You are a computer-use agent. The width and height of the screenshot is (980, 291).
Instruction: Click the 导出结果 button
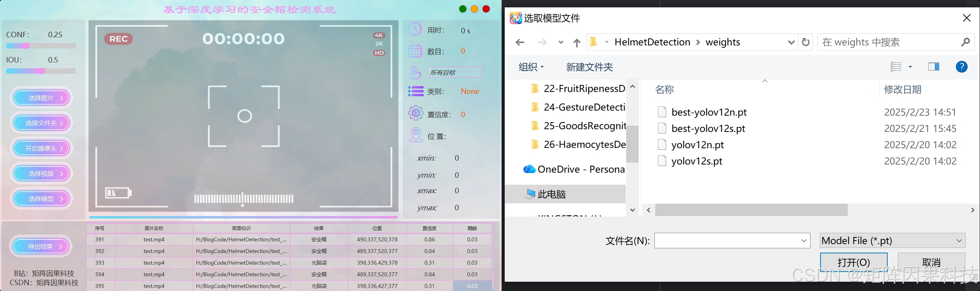pos(41,246)
